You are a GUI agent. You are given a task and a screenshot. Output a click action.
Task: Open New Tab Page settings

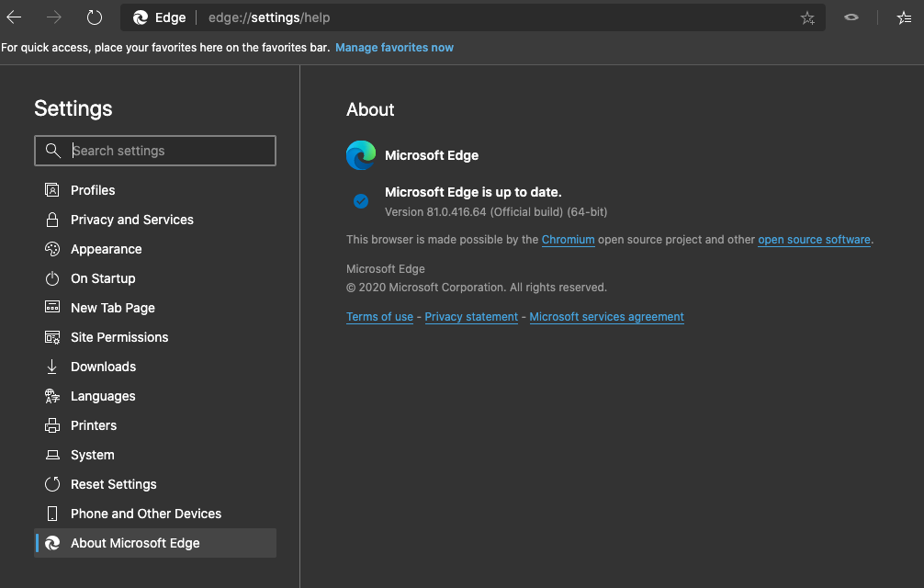pos(155,308)
